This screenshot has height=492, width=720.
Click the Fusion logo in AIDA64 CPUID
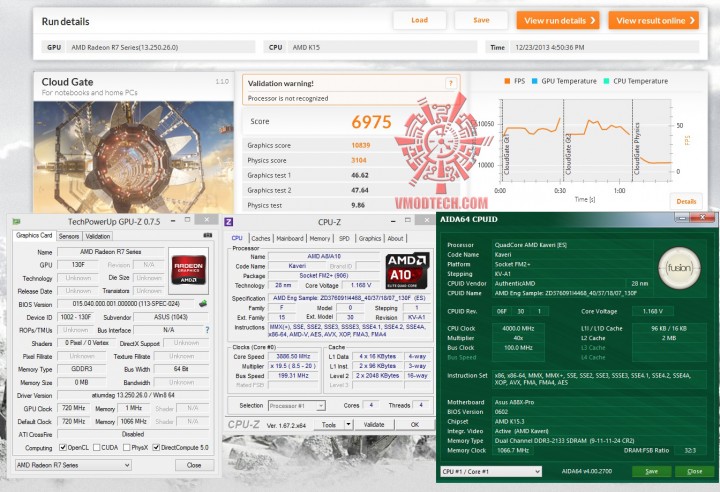click(x=679, y=268)
